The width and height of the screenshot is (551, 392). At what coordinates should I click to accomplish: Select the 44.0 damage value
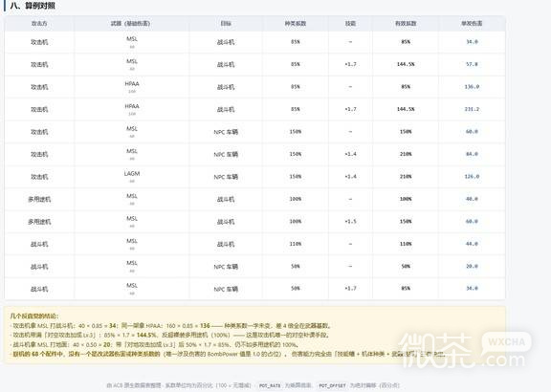pos(472,244)
